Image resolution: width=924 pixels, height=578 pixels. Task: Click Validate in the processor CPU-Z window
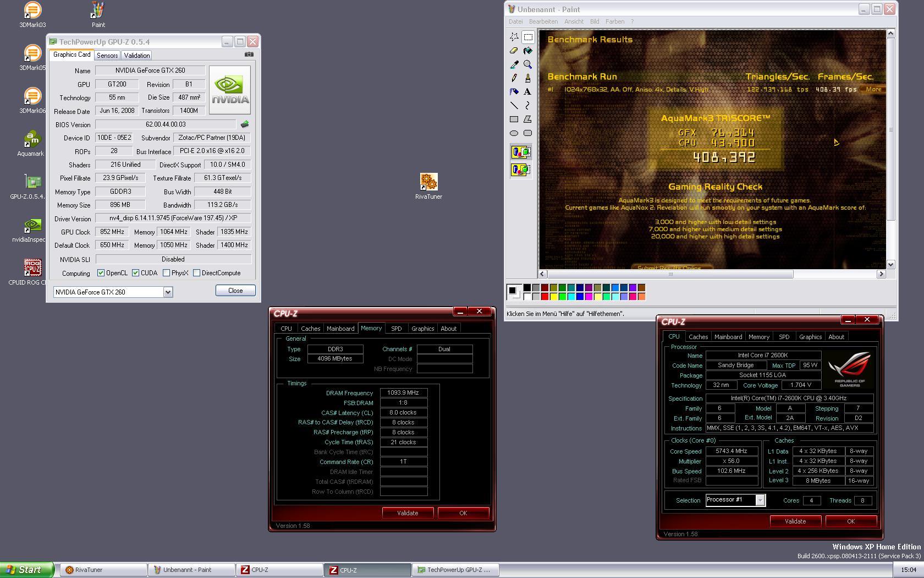pos(795,521)
